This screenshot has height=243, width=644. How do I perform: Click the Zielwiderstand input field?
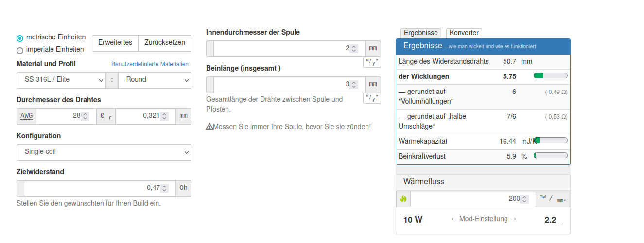click(91, 188)
